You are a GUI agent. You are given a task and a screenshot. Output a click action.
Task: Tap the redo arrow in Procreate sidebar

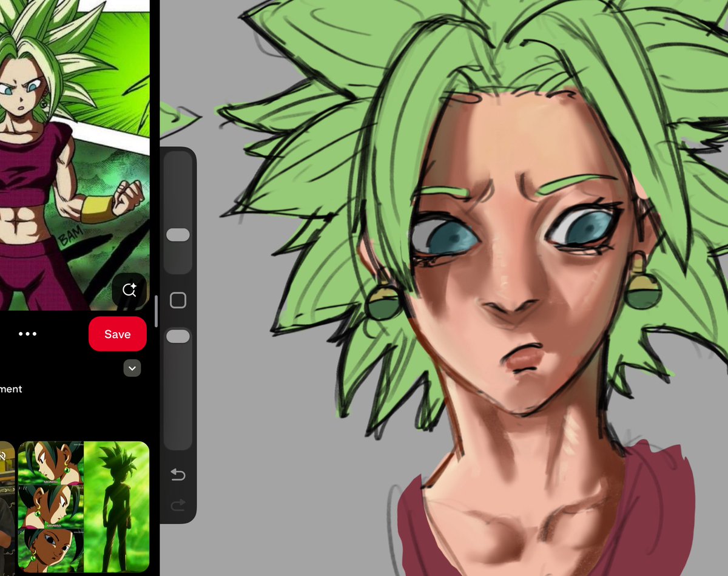178,505
